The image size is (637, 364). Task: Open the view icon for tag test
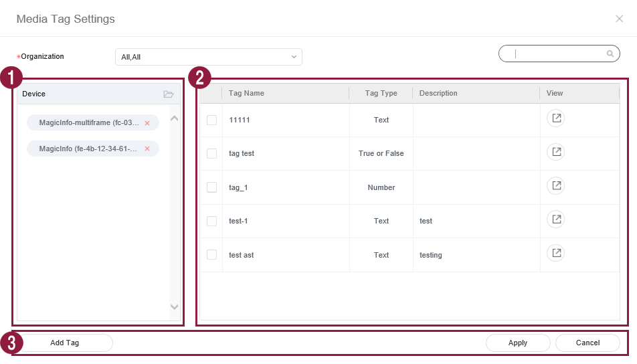555,152
